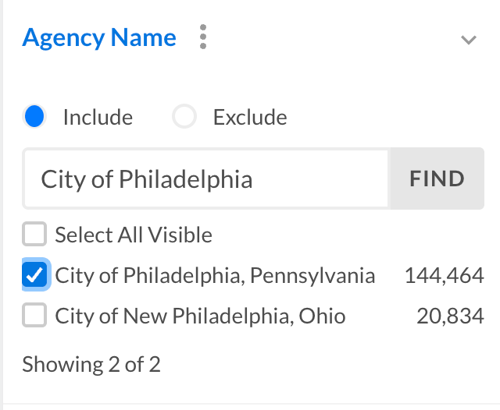500x410 pixels.
Task: Click the Agency Name heading link
Action: click(x=99, y=38)
